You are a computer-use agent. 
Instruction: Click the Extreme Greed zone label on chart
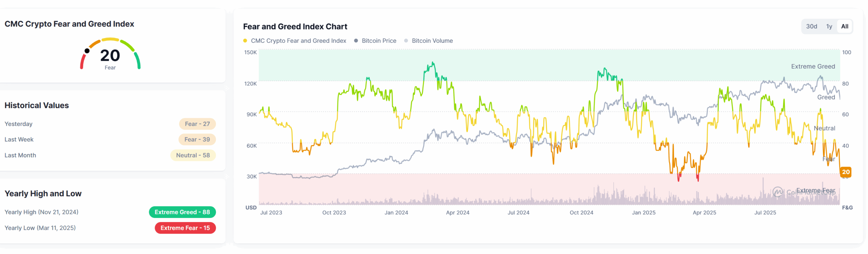(813, 66)
